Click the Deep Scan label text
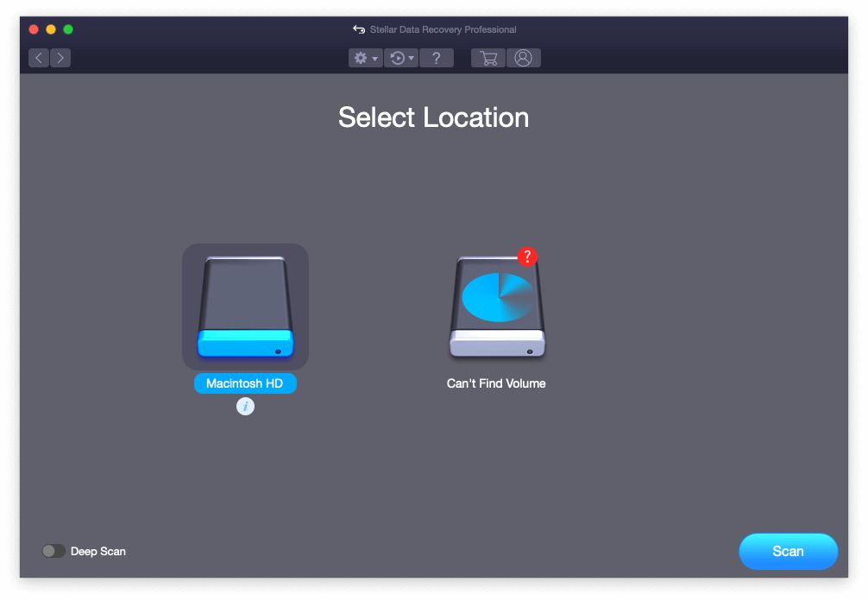The width and height of the screenshot is (868, 601). pyautogui.click(x=98, y=551)
